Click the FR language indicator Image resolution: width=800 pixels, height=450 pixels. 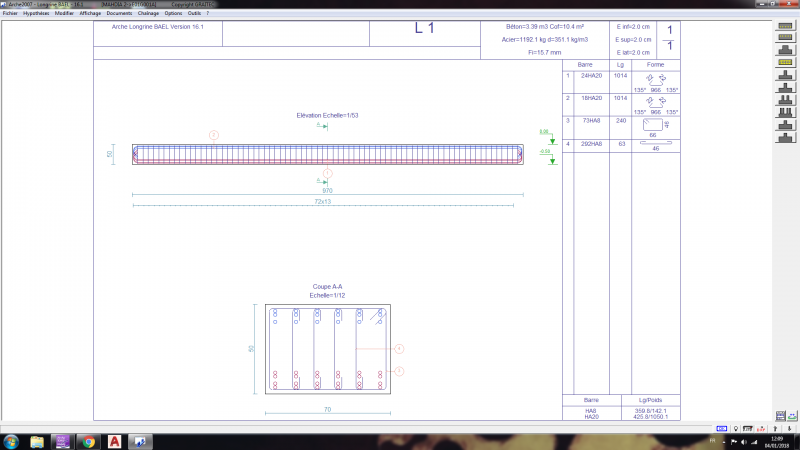[712, 440]
